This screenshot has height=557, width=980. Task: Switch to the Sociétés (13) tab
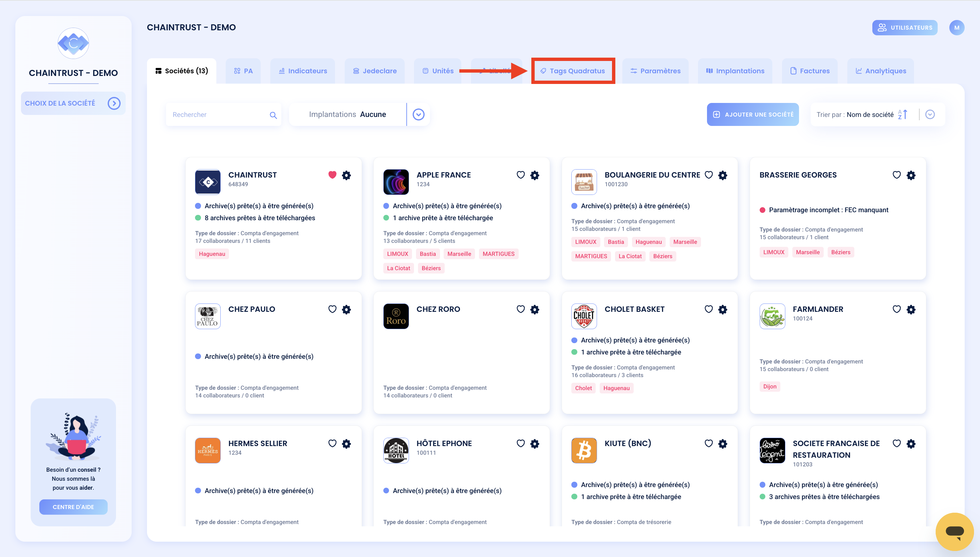pyautogui.click(x=182, y=71)
